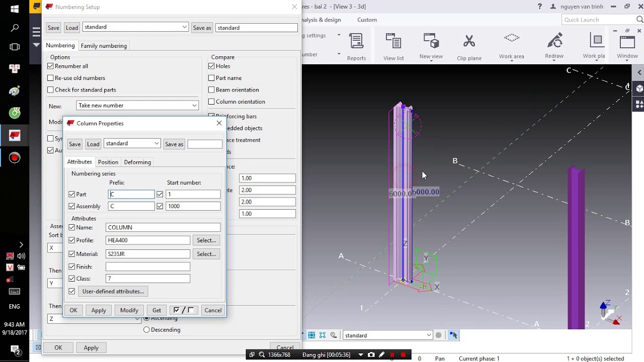Stop the screen recording
This screenshot has height=362, width=644.
[x=403, y=355]
